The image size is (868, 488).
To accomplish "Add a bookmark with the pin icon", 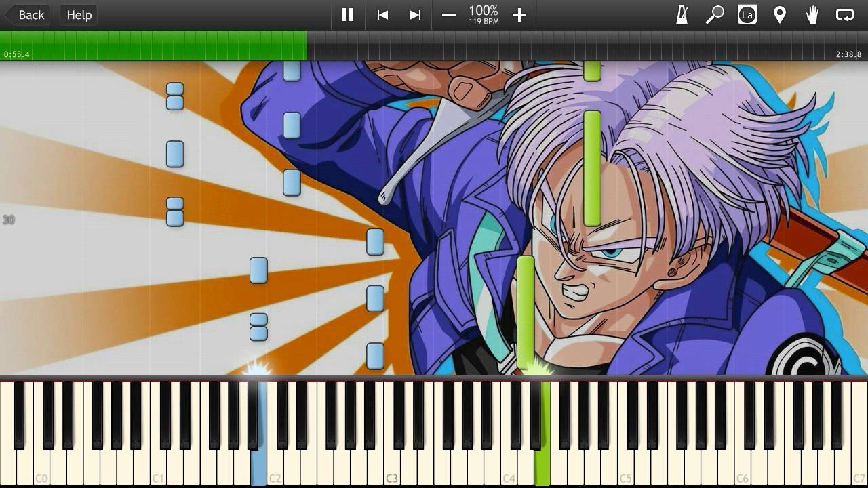I will tap(780, 15).
